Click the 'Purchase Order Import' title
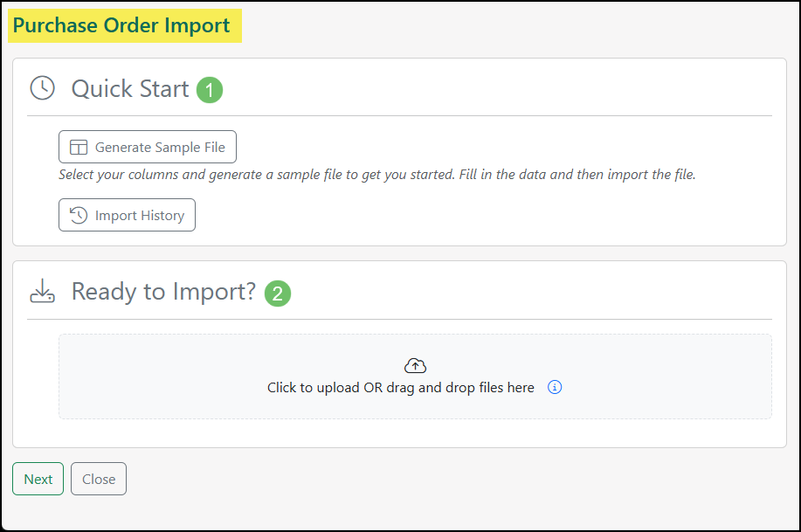801x532 pixels. coord(121,25)
